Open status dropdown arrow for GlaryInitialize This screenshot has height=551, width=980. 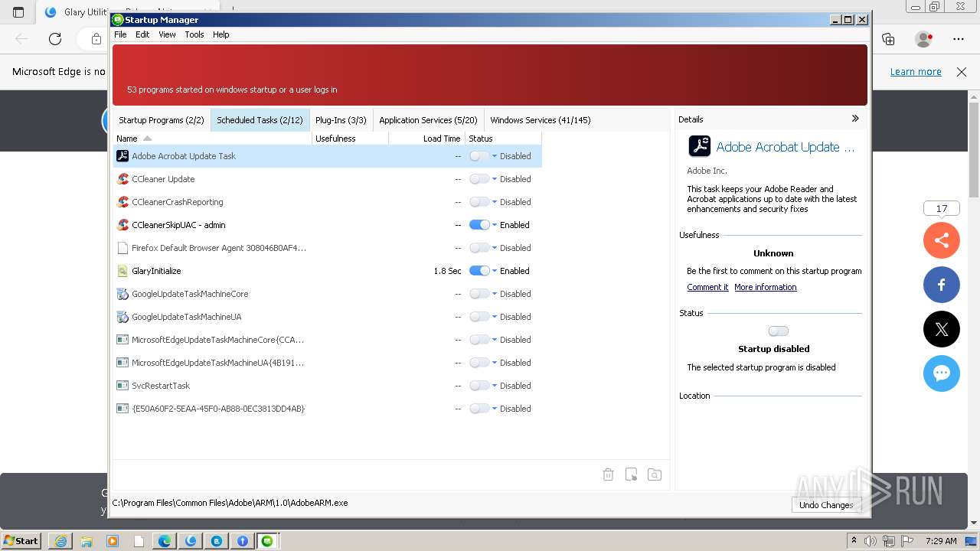click(x=495, y=271)
